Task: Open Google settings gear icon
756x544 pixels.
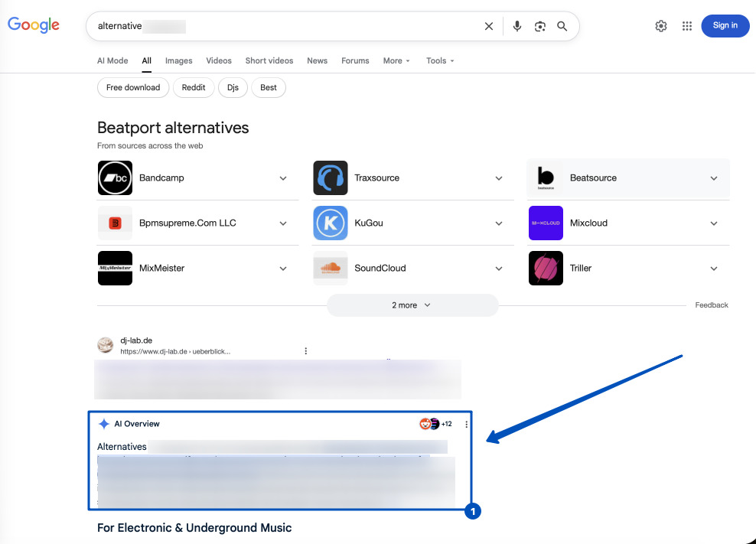Action: coord(661,26)
